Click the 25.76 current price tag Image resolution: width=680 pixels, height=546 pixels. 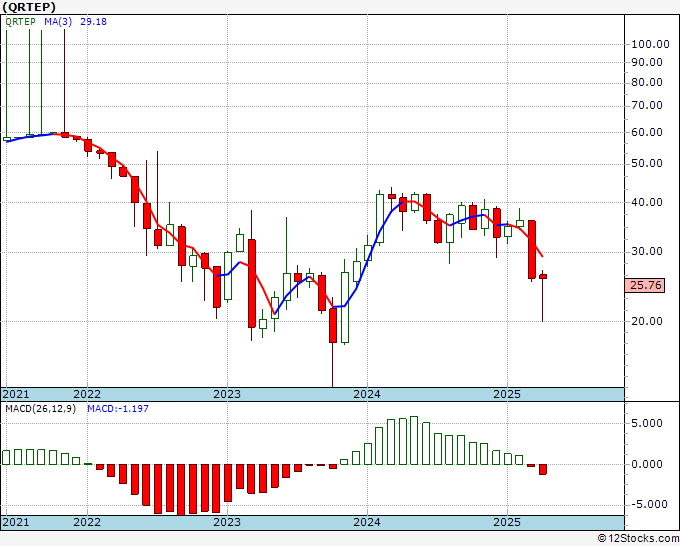645,285
